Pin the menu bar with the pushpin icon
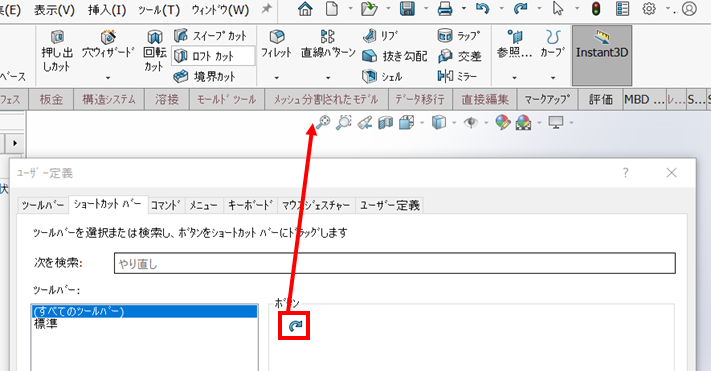Screen dimensions: 711x371 pos(267,8)
